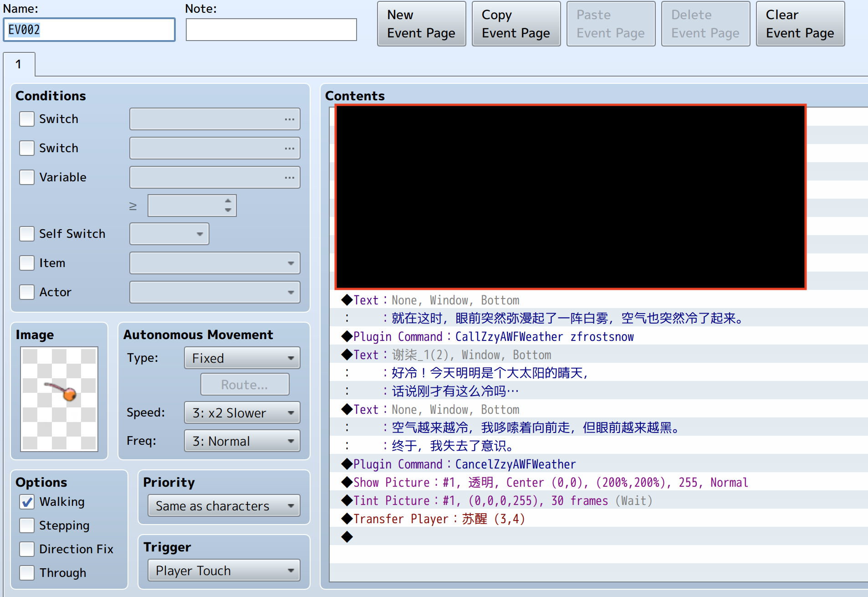Click Clear Event Page button
This screenshot has width=868, height=597.
801,24
